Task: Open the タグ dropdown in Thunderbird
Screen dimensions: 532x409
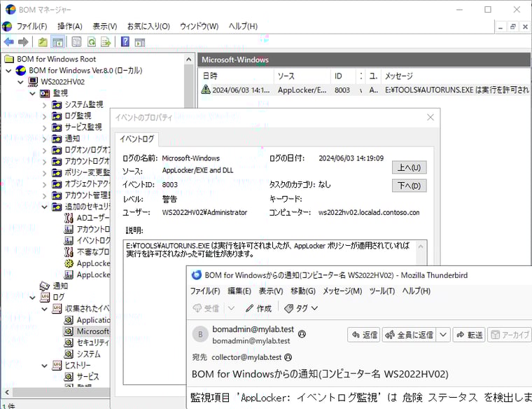Action: (x=301, y=308)
